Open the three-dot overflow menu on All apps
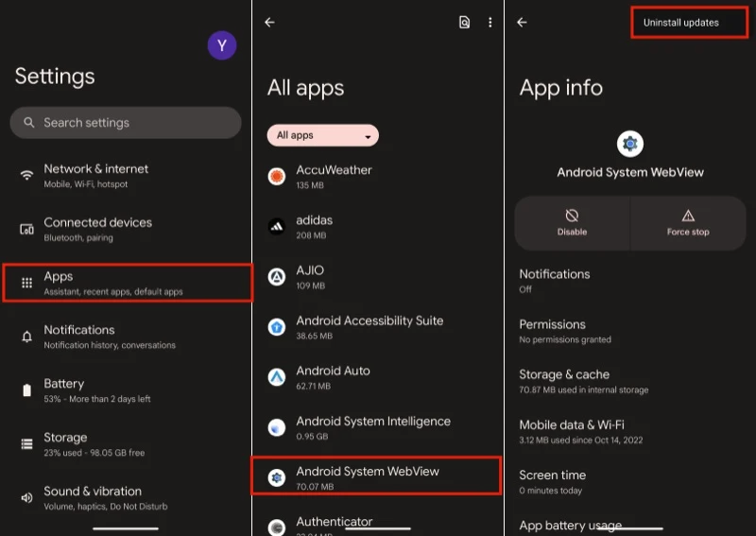This screenshot has width=756, height=536. [x=490, y=22]
